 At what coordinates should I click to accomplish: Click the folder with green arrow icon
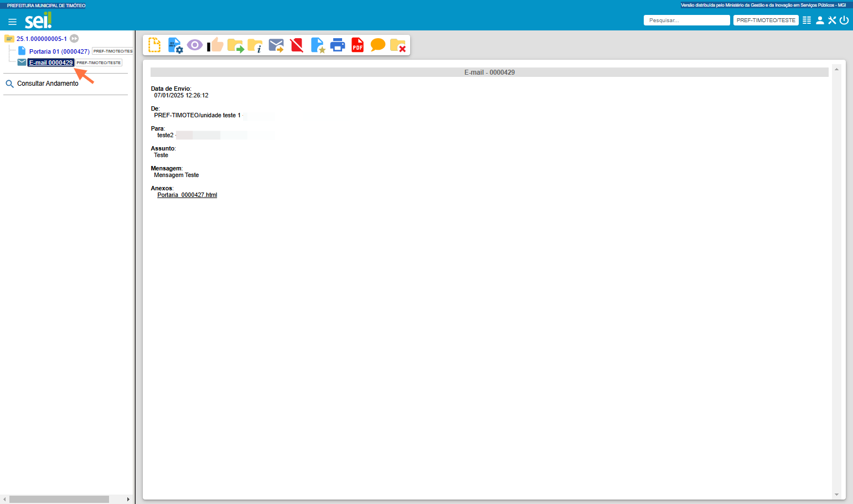[x=235, y=45]
